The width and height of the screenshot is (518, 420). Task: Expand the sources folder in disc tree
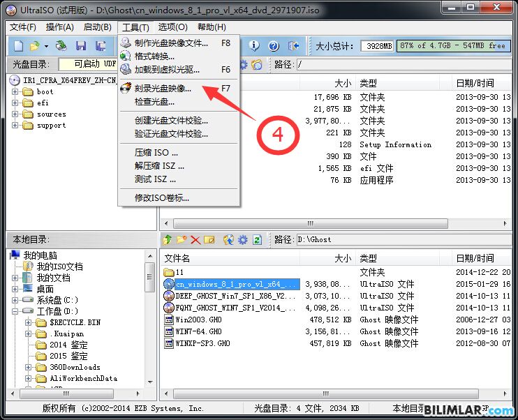15,114
